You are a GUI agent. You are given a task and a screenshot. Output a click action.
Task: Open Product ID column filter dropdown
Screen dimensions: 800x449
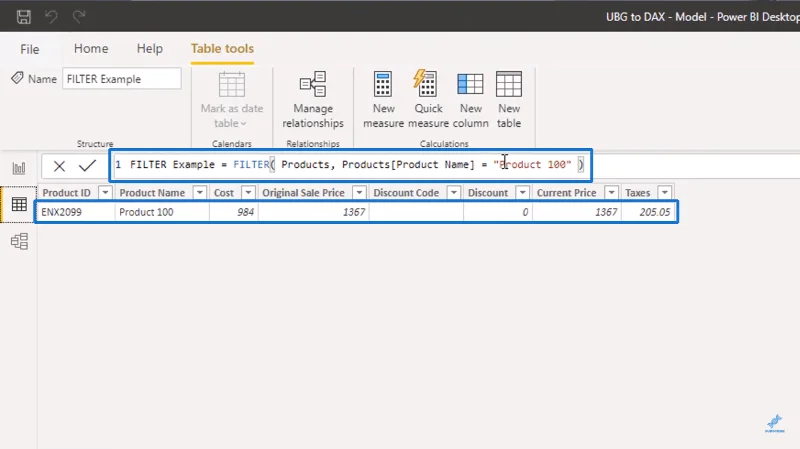pyautogui.click(x=105, y=193)
